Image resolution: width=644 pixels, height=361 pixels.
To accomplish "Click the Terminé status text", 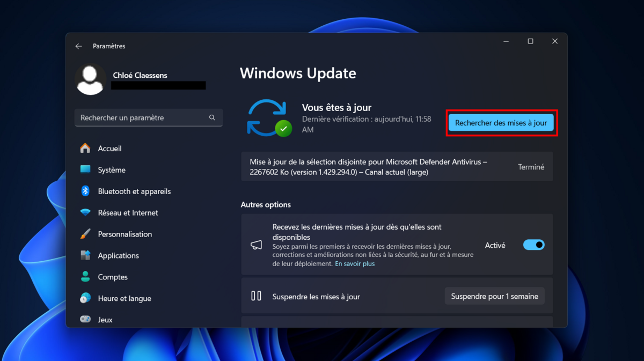I will 531,167.
